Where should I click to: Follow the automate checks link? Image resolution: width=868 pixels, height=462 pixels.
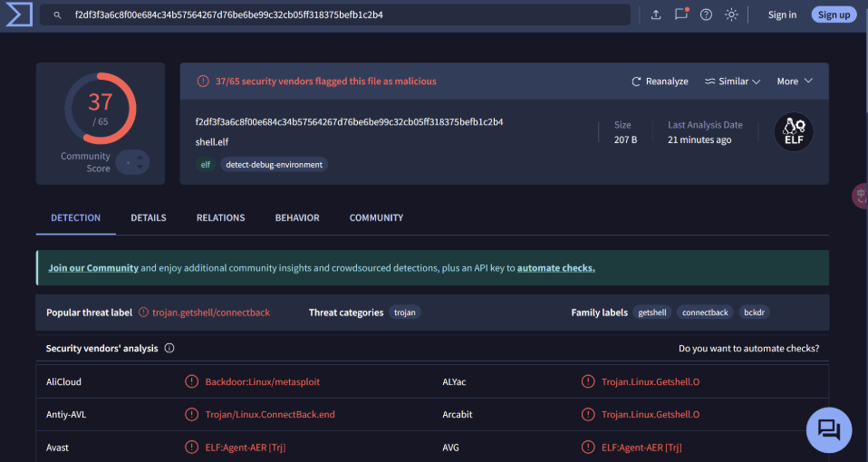click(x=555, y=268)
